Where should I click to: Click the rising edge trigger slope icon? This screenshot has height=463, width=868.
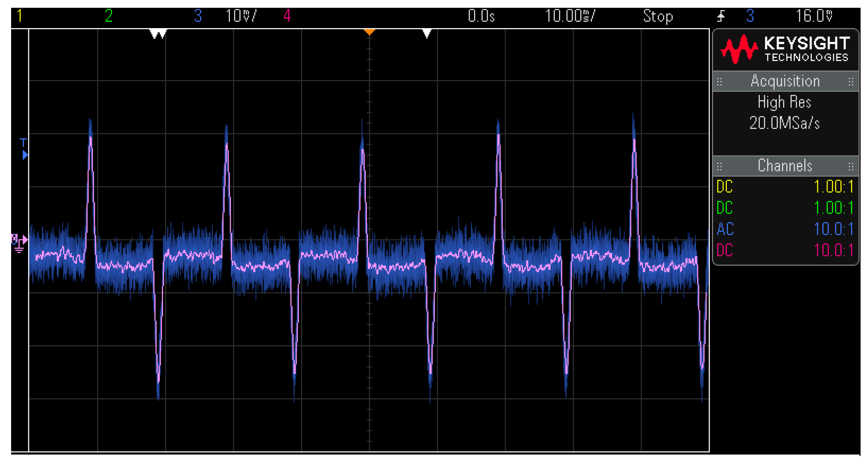tap(721, 16)
